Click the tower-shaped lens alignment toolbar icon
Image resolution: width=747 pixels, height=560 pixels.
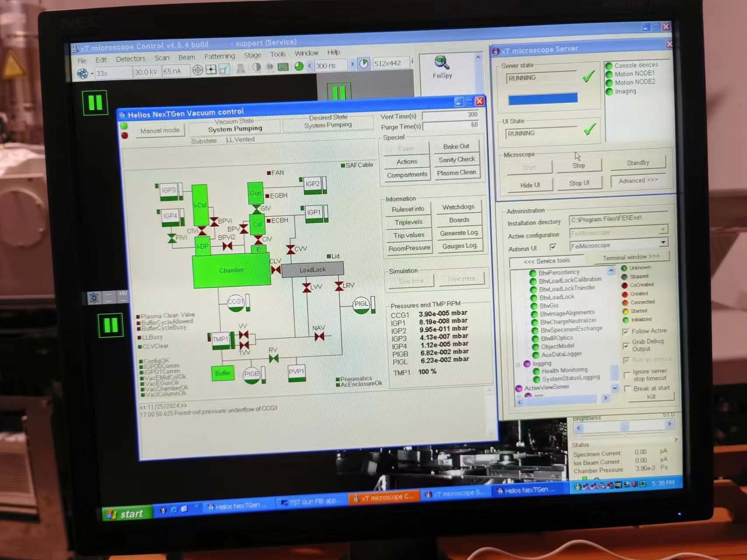pyautogui.click(x=240, y=68)
